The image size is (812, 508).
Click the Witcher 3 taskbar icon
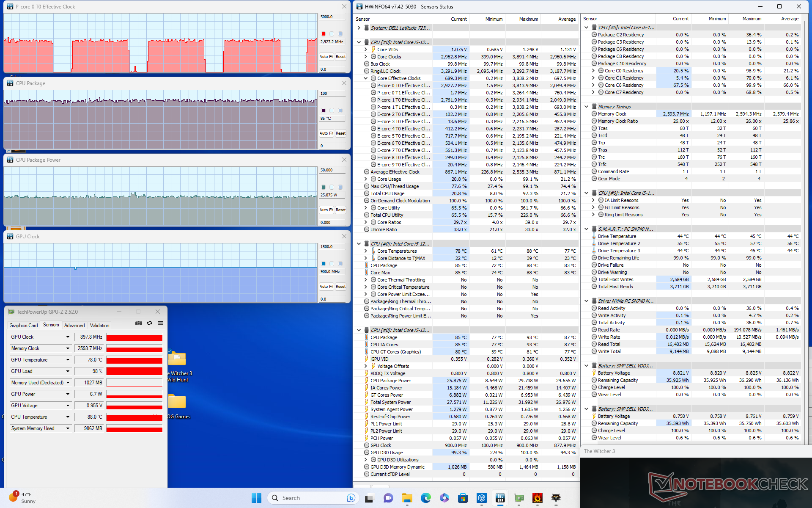coord(556,498)
